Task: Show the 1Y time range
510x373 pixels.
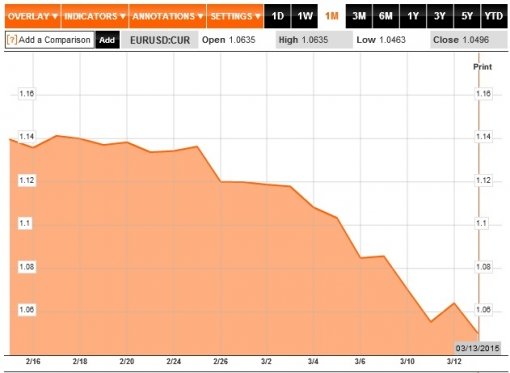Action: click(413, 16)
